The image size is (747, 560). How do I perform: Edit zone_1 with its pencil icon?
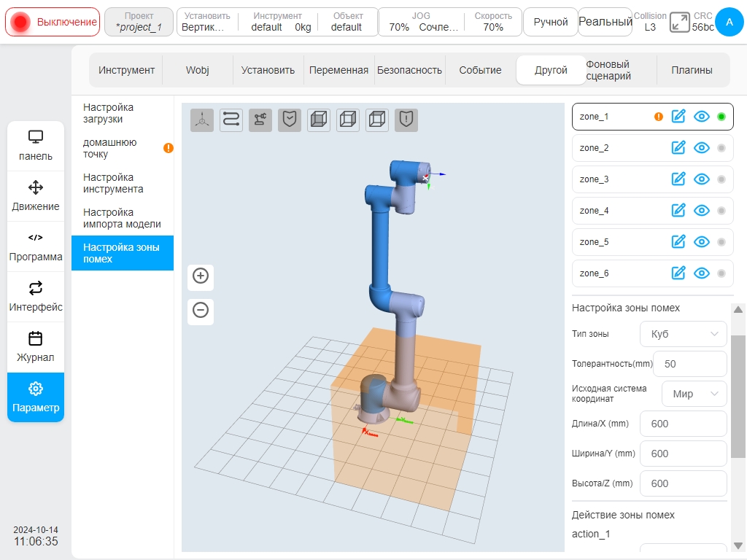(x=678, y=116)
